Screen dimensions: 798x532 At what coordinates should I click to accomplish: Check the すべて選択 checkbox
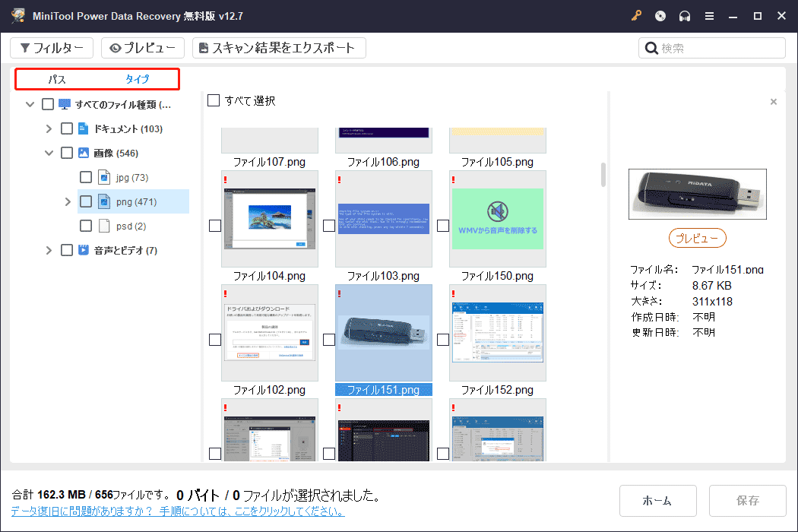click(214, 100)
